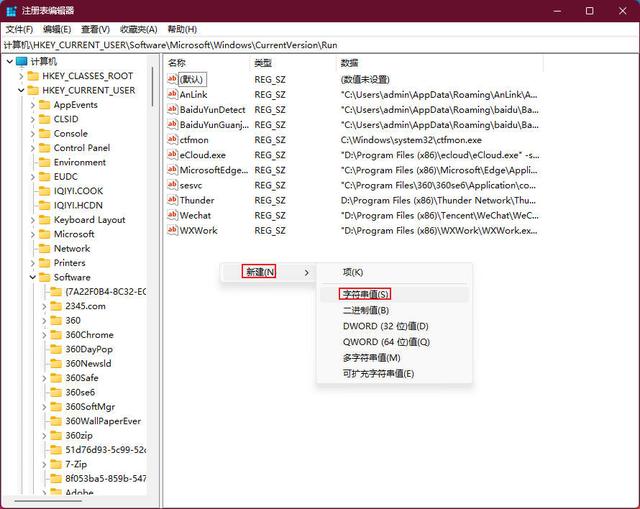Click the AnLink string value icon
The image size is (640, 509).
172,94
